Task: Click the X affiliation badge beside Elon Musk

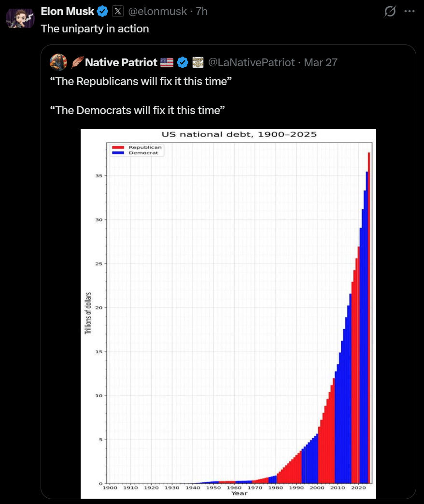Action: click(x=118, y=11)
